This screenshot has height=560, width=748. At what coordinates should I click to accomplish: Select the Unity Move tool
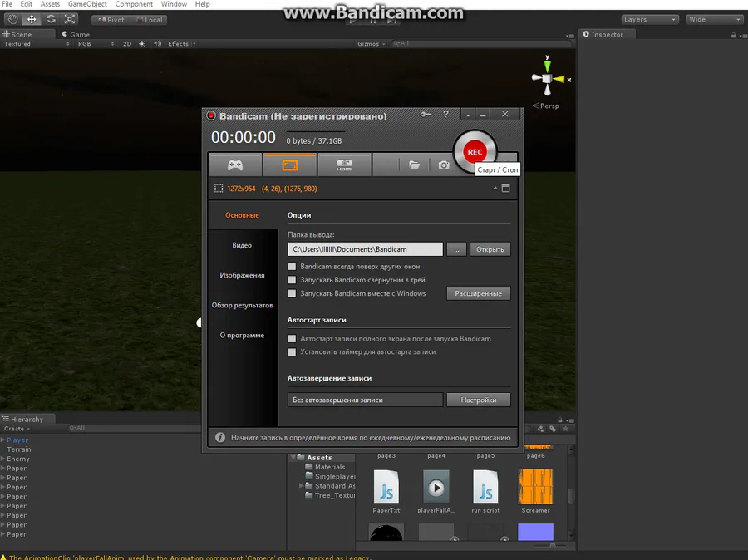(x=32, y=20)
